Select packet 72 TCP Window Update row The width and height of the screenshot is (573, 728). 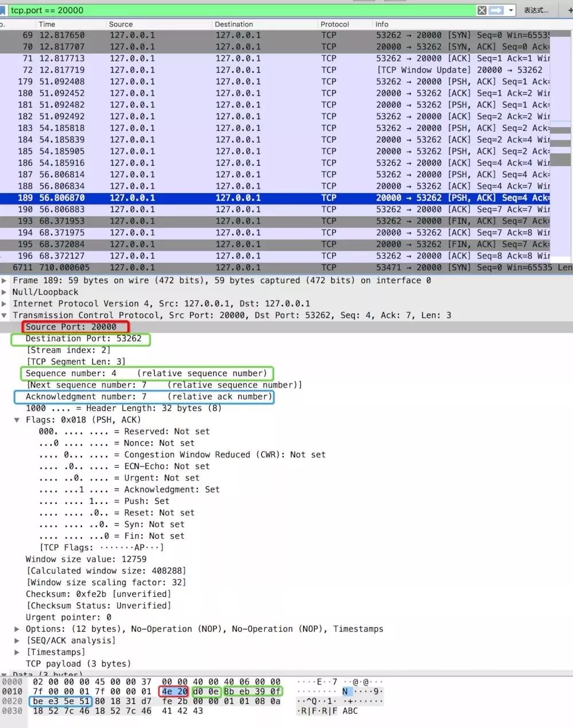(x=275, y=70)
